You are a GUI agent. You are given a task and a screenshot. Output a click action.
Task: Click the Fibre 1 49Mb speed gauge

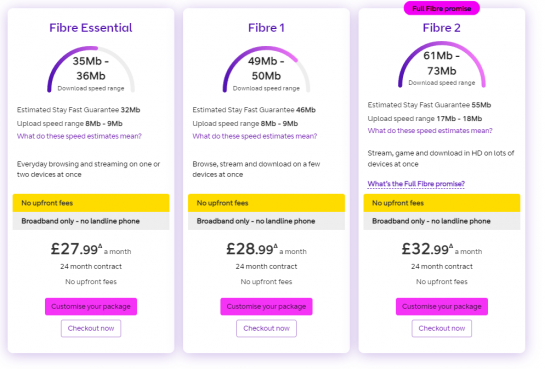coord(266,69)
